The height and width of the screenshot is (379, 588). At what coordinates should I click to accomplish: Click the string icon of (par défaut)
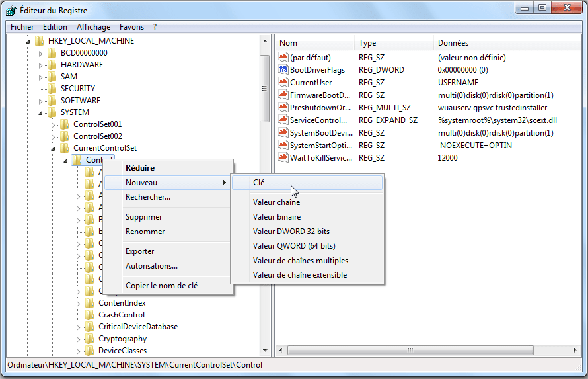click(x=283, y=57)
